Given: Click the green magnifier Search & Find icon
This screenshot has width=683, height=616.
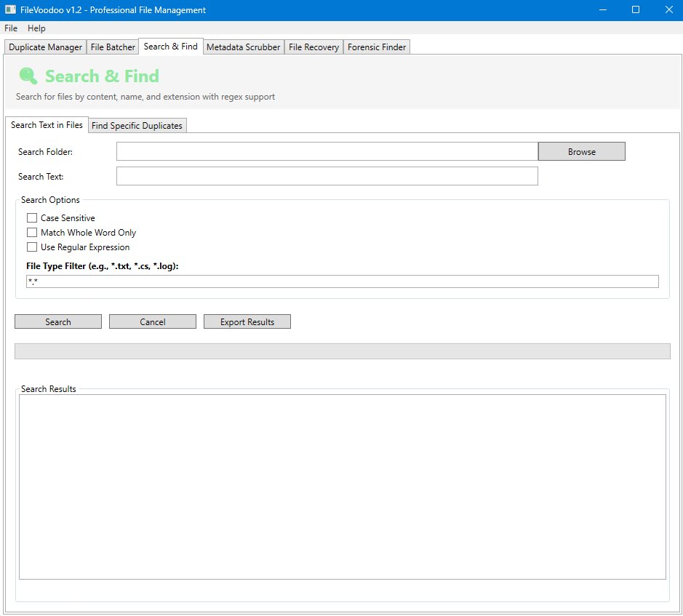Looking at the screenshot, I should point(28,76).
